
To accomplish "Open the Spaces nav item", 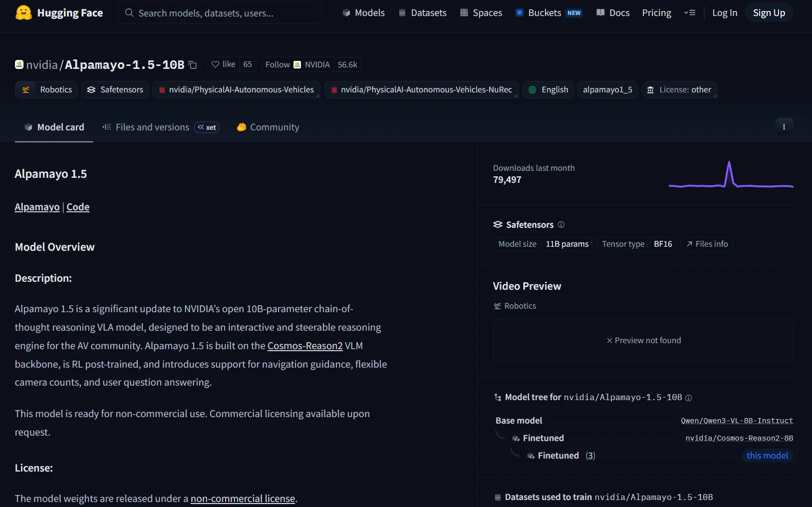I will point(481,13).
